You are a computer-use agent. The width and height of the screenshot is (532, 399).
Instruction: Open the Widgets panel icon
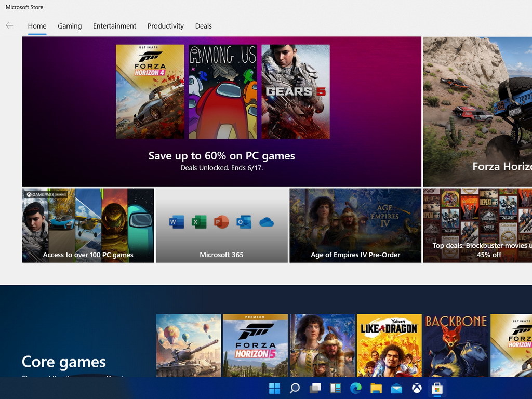(336, 388)
